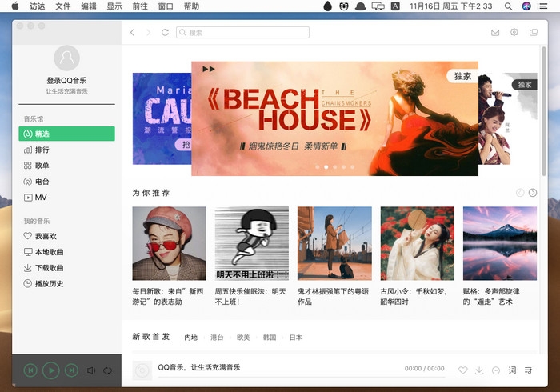
Task: Click the user avatar to log in
Action: [66, 58]
